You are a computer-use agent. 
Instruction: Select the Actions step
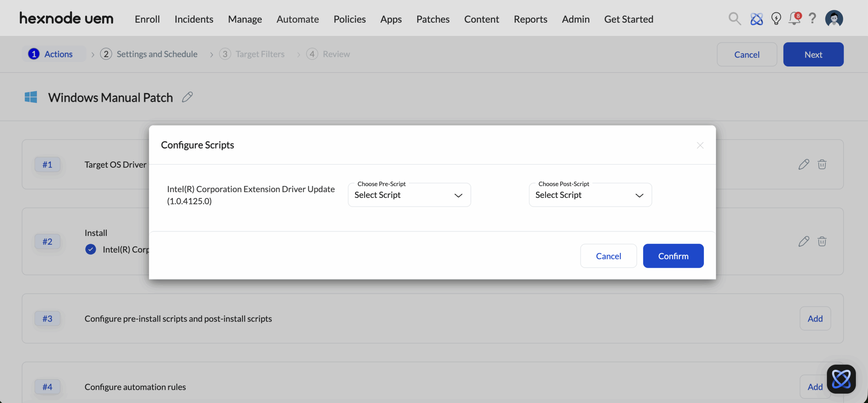tap(54, 54)
